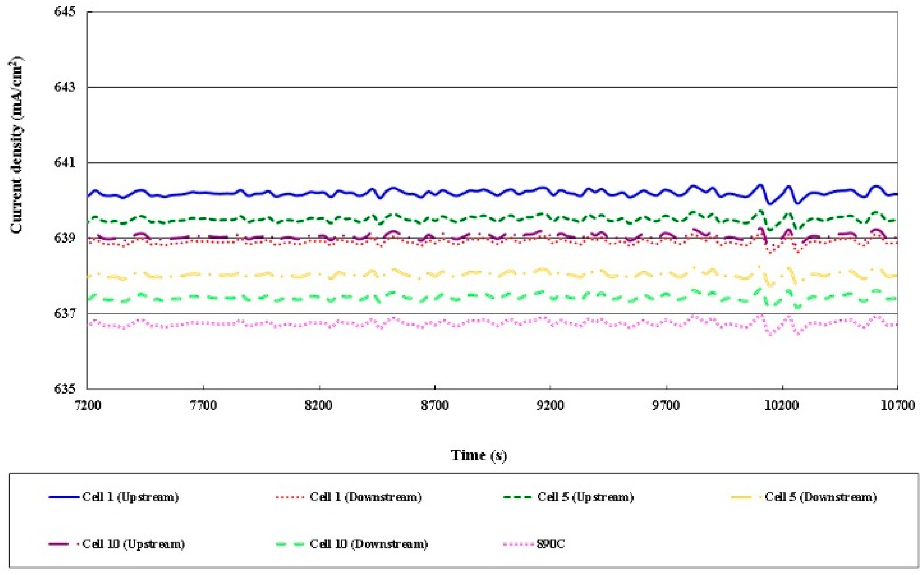The width and height of the screenshot is (924, 575).
Task: Select the 890C legend entry
Action: [x=550, y=544]
